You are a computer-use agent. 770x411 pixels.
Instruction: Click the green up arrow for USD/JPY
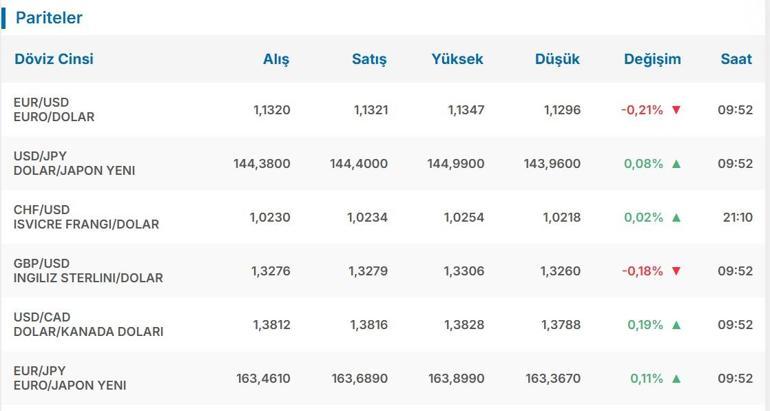(676, 164)
